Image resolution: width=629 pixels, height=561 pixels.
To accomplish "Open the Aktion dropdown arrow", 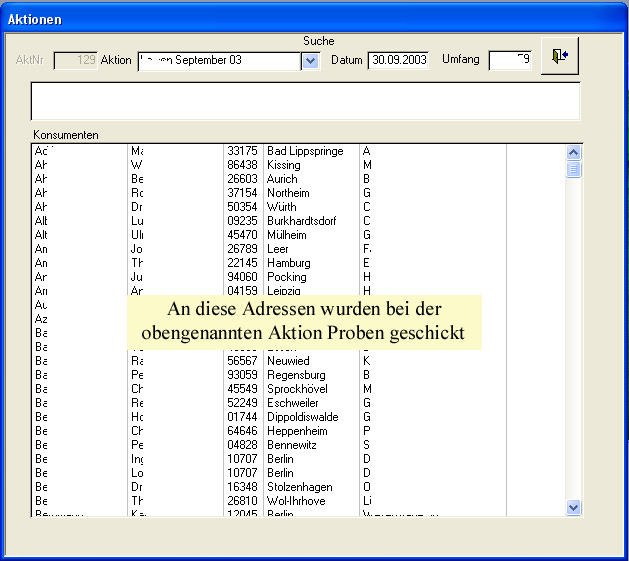I will (x=310, y=61).
